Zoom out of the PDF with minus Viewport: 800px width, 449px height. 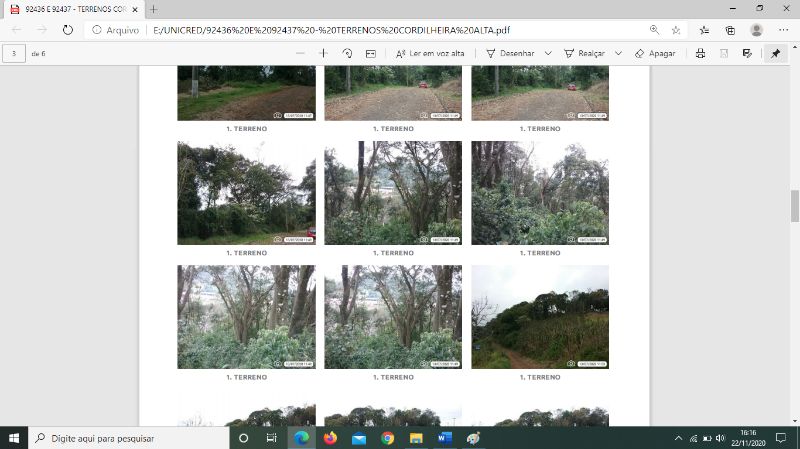300,53
